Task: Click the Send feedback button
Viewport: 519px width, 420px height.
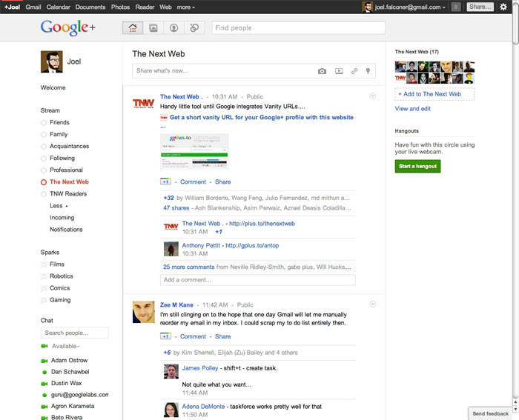Action: pyautogui.click(x=490, y=414)
